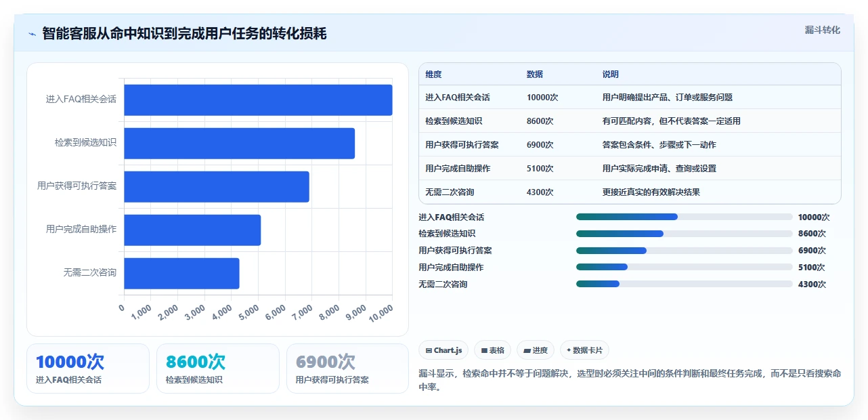
Task: Click chart y-axis label 进入FAQ相关会话
Action: pos(81,99)
